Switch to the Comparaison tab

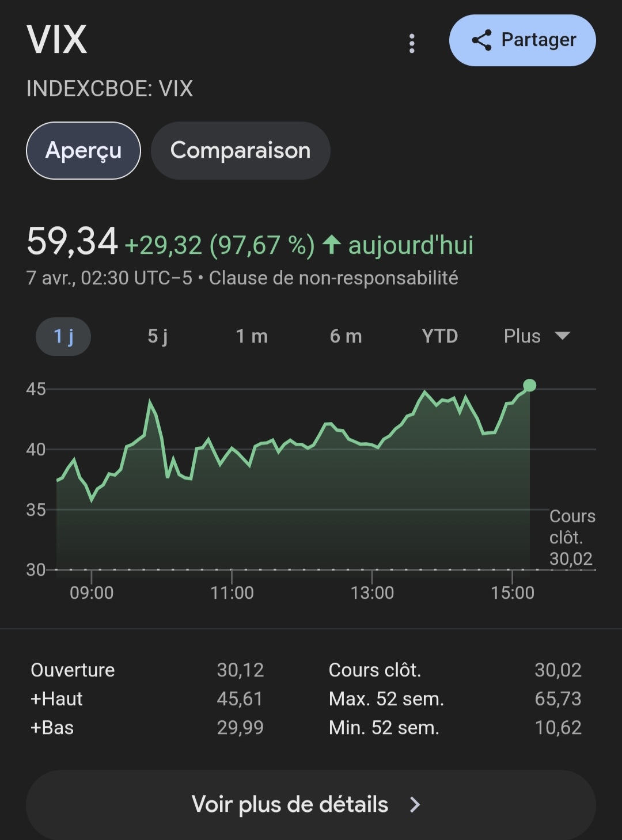[240, 150]
